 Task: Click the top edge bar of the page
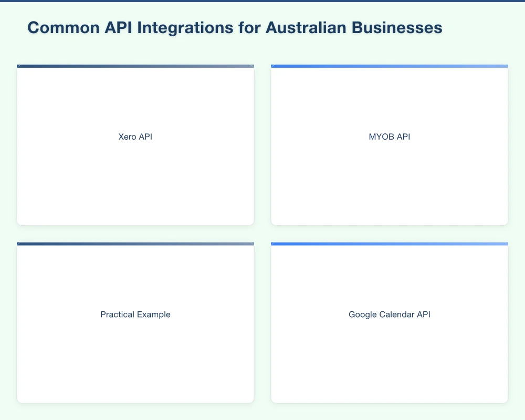coord(262,1)
